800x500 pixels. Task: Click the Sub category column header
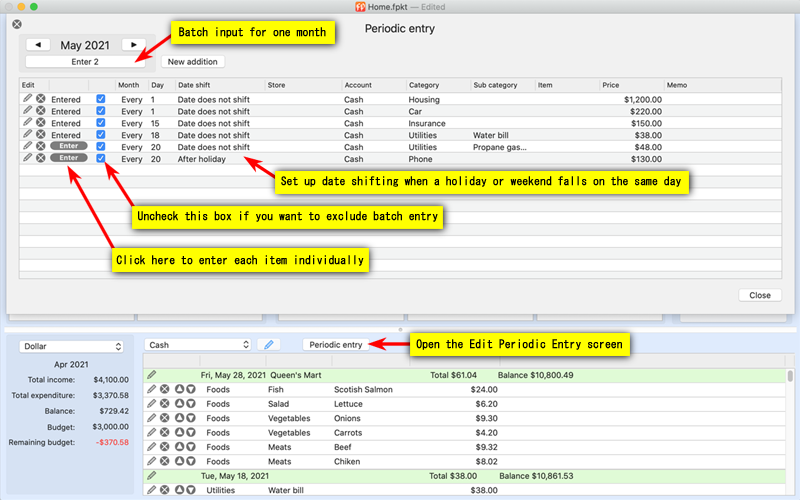[x=502, y=85]
